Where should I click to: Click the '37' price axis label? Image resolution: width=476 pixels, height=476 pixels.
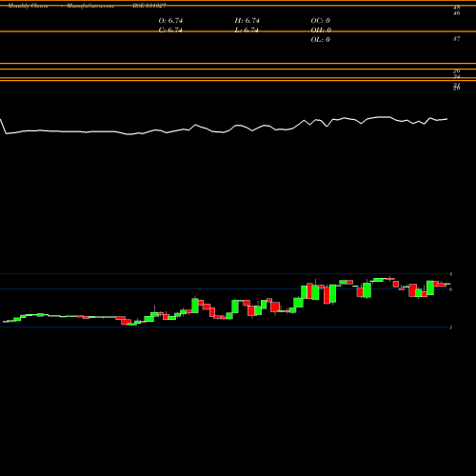coord(457,39)
